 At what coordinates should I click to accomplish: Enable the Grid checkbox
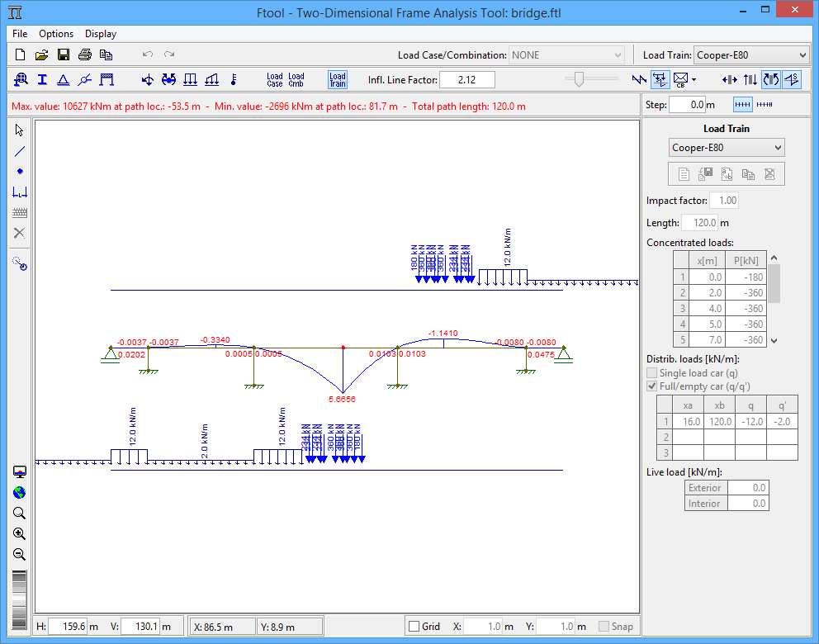click(414, 627)
